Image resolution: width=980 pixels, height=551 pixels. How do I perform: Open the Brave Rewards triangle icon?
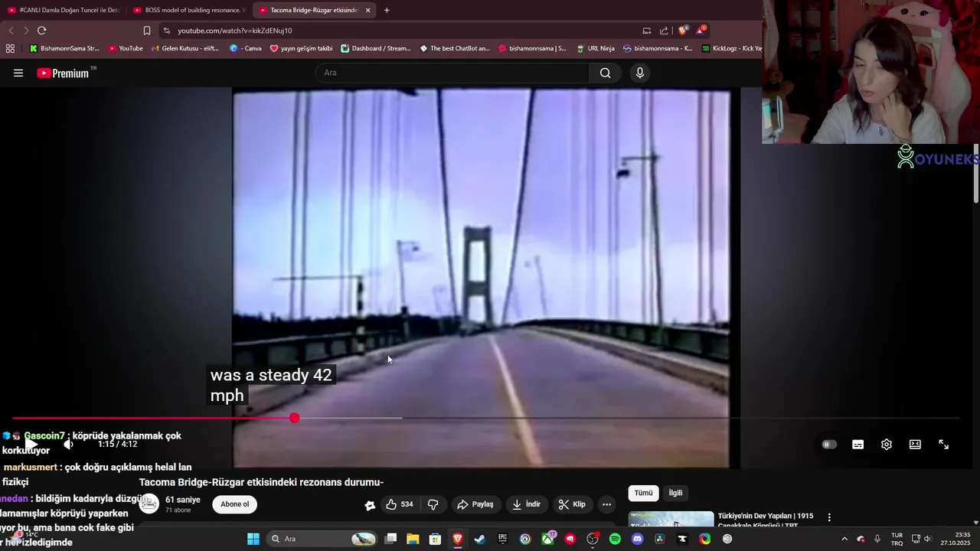[701, 31]
